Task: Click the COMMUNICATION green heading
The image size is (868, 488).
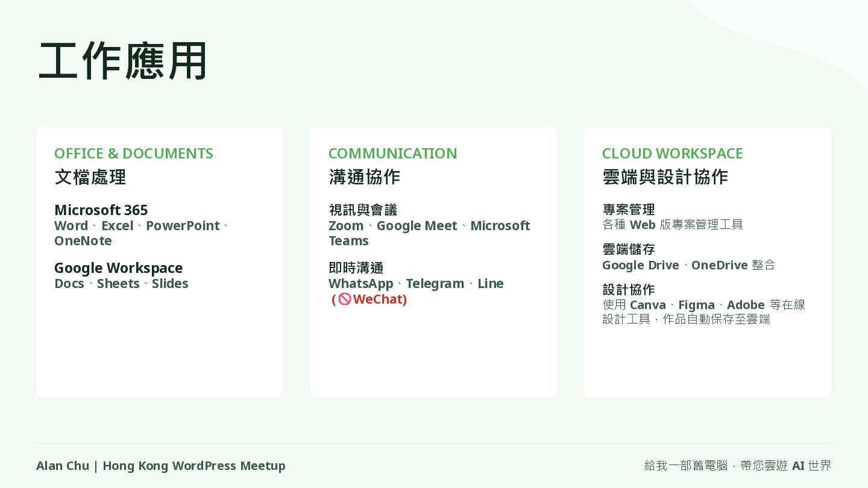Action: 393,154
